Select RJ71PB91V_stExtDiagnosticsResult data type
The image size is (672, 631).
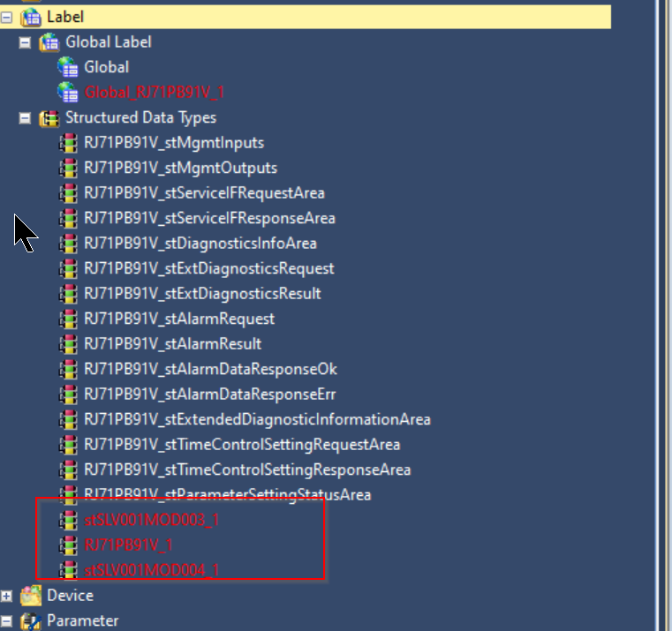tap(202, 294)
